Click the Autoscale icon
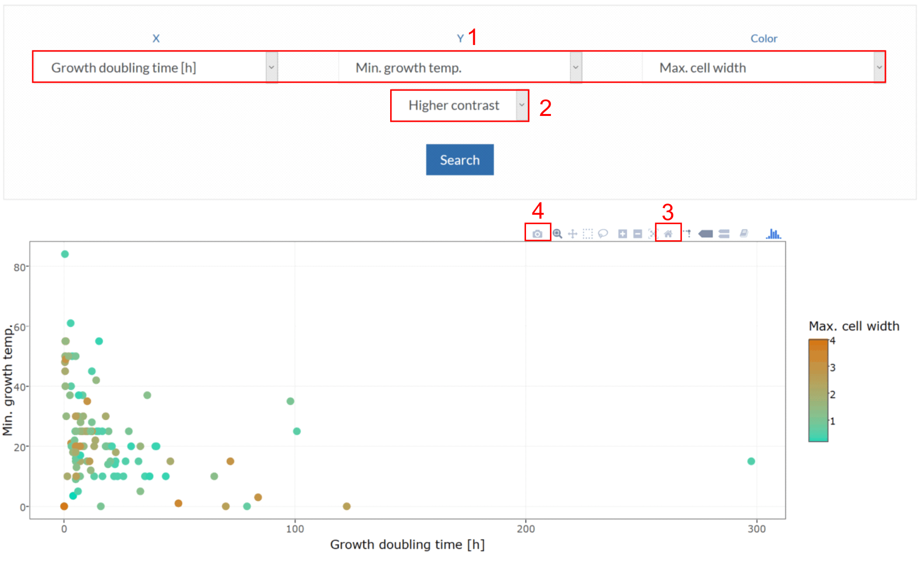The height and width of the screenshot is (587, 924). coord(653,234)
